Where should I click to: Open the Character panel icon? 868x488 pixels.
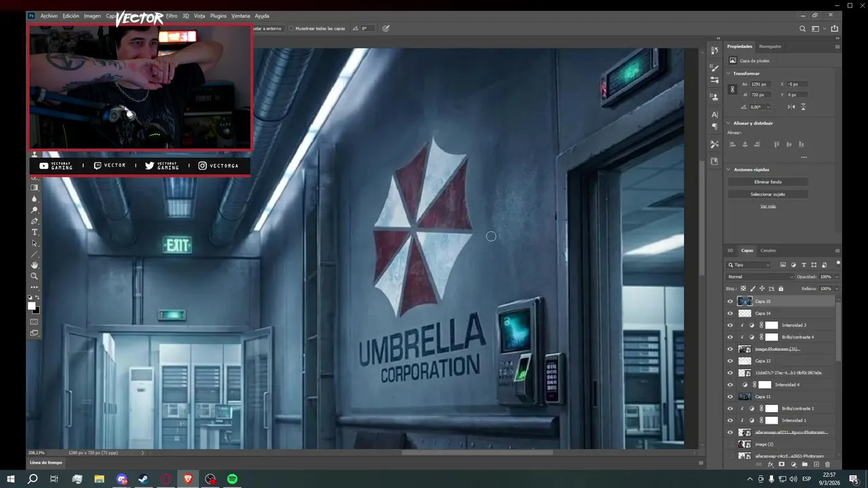(714, 115)
